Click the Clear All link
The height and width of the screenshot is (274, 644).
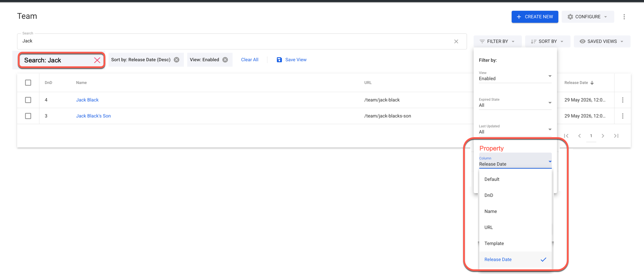[x=250, y=60]
